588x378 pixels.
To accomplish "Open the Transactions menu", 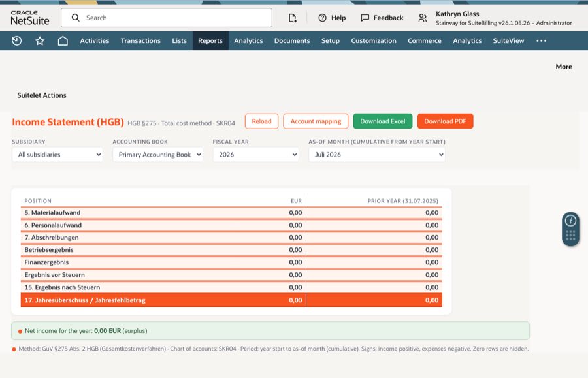I will pyautogui.click(x=140, y=41).
